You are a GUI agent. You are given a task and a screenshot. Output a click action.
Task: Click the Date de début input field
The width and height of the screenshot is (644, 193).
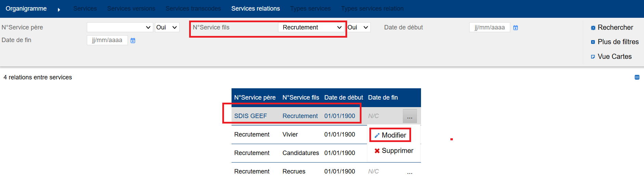pyautogui.click(x=489, y=27)
